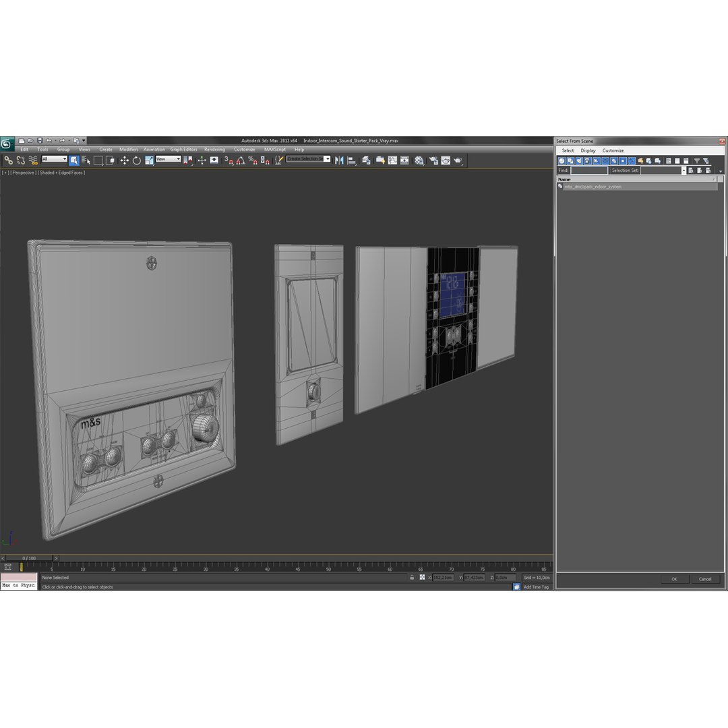Image resolution: width=728 pixels, height=728 pixels.
Task: Toggle the Angle Snap button
Action: pos(241,160)
